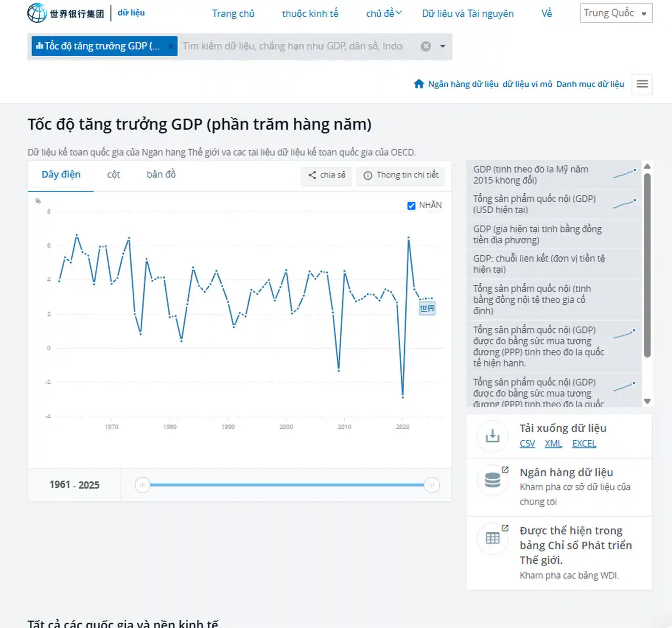672x628 pixels.
Task: Download data as XML
Action: pos(553,444)
